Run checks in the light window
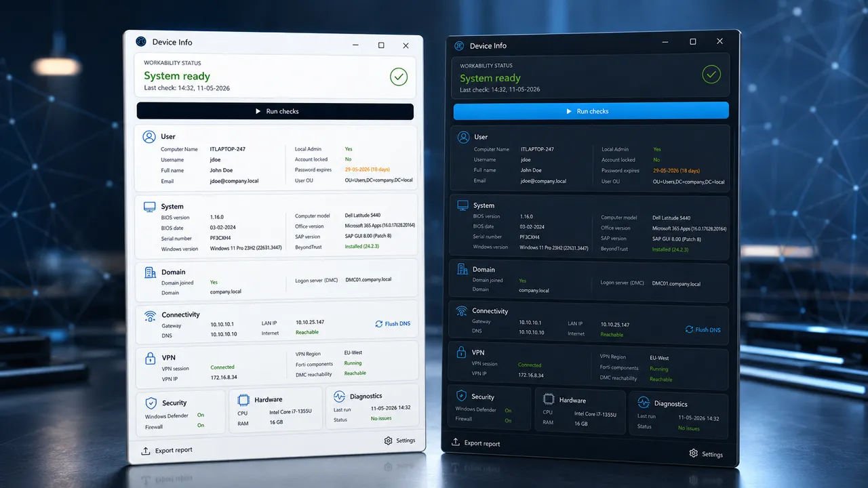Image resolution: width=868 pixels, height=488 pixels. 275,111
